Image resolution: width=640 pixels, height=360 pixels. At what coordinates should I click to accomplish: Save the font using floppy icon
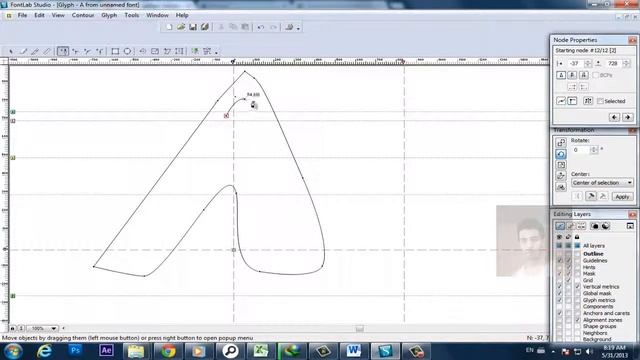pyautogui.click(x=193, y=27)
